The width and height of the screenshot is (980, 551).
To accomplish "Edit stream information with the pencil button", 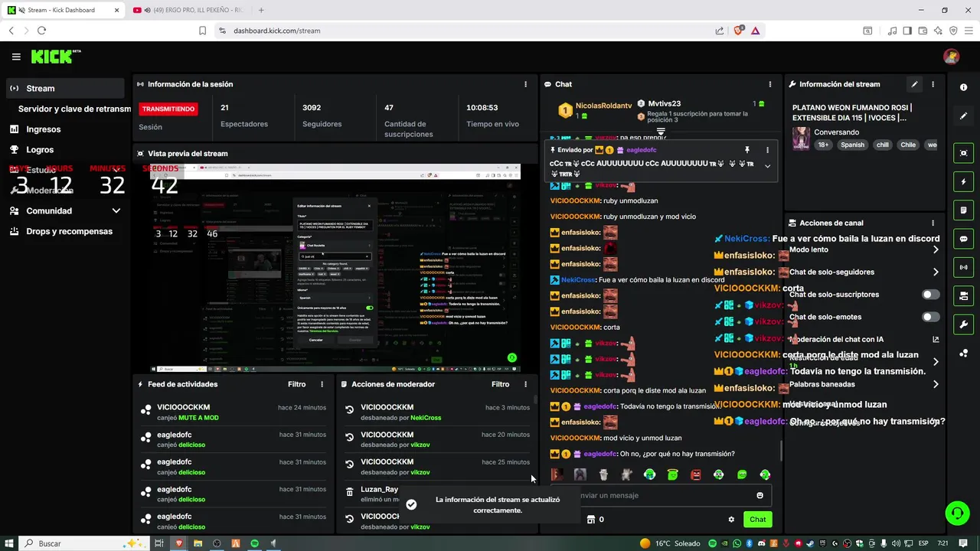I will pos(914,84).
